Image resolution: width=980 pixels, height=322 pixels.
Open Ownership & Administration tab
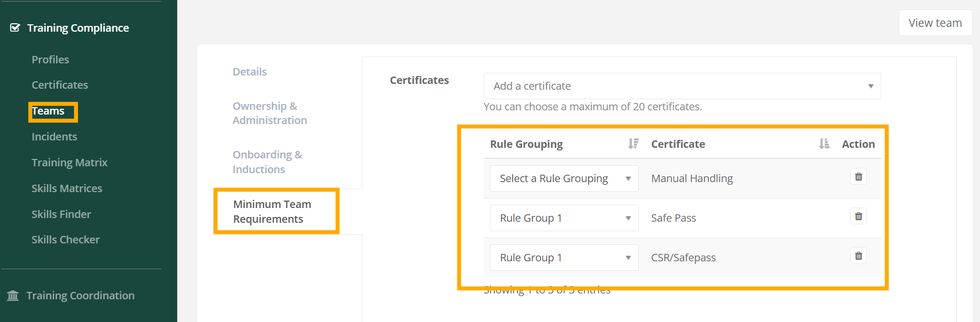270,113
